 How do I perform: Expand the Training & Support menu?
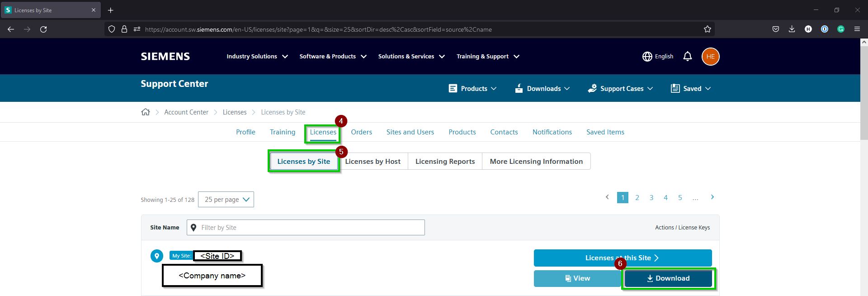(488, 57)
